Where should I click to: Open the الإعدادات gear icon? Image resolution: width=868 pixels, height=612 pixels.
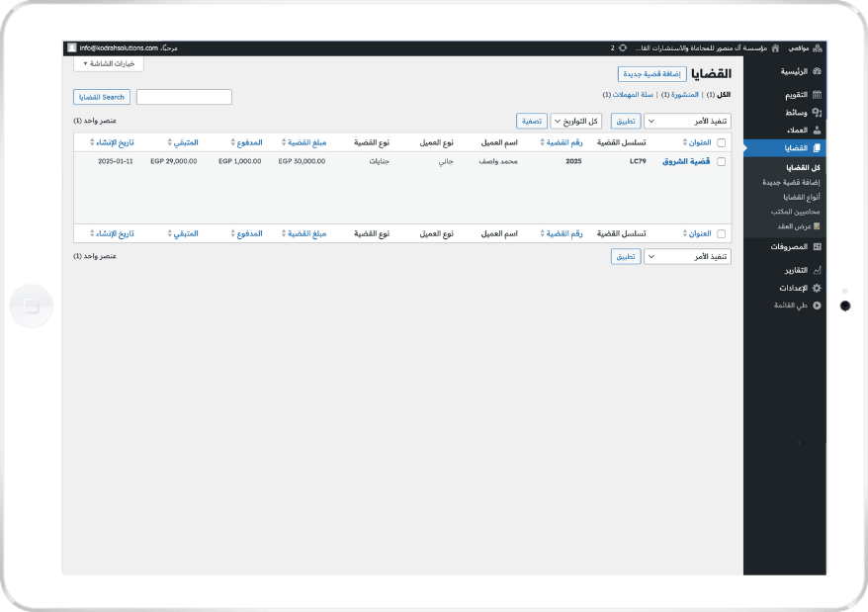coord(817,288)
